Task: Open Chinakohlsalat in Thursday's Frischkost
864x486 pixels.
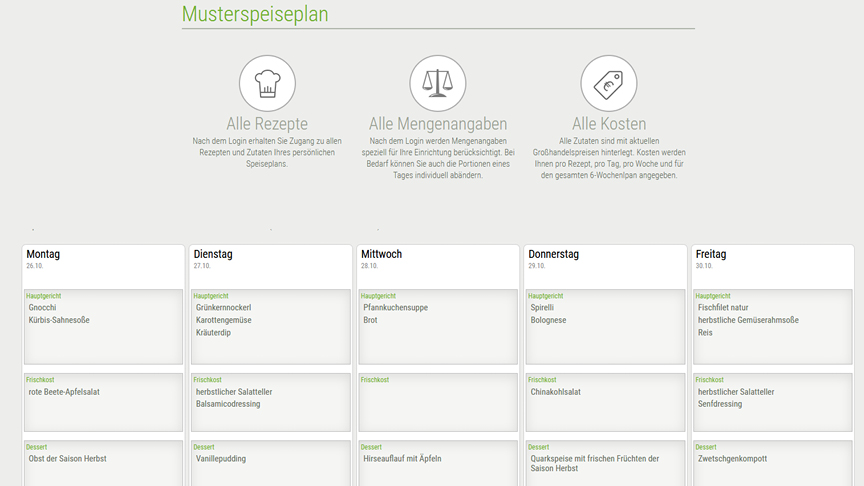Action: tap(555, 392)
